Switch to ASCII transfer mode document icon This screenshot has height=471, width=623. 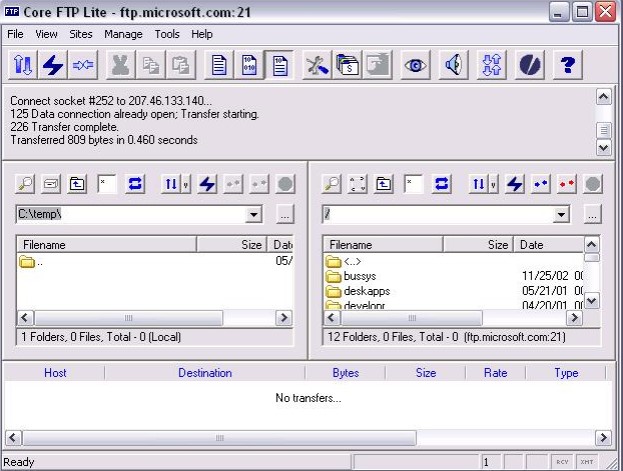pyautogui.click(x=217, y=65)
